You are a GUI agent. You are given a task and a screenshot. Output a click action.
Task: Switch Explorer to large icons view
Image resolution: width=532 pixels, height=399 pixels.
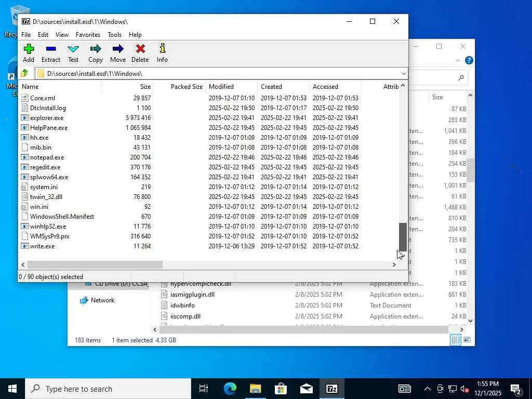pos(467,340)
